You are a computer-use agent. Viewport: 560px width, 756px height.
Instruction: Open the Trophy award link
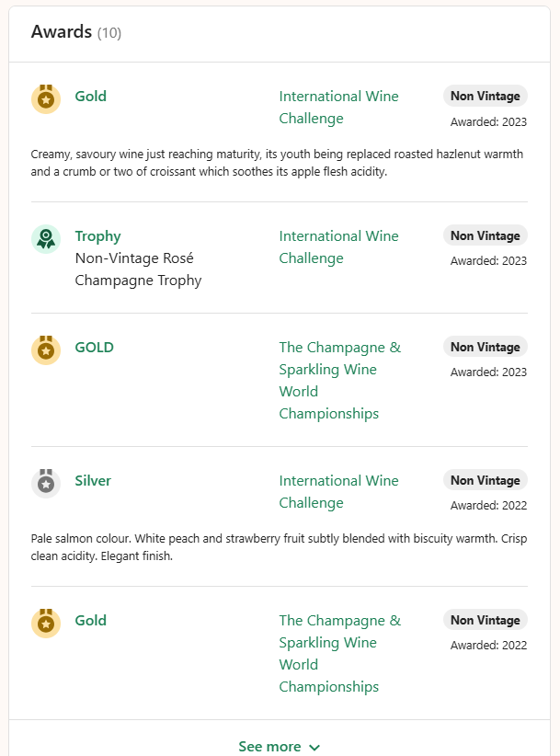pos(97,236)
